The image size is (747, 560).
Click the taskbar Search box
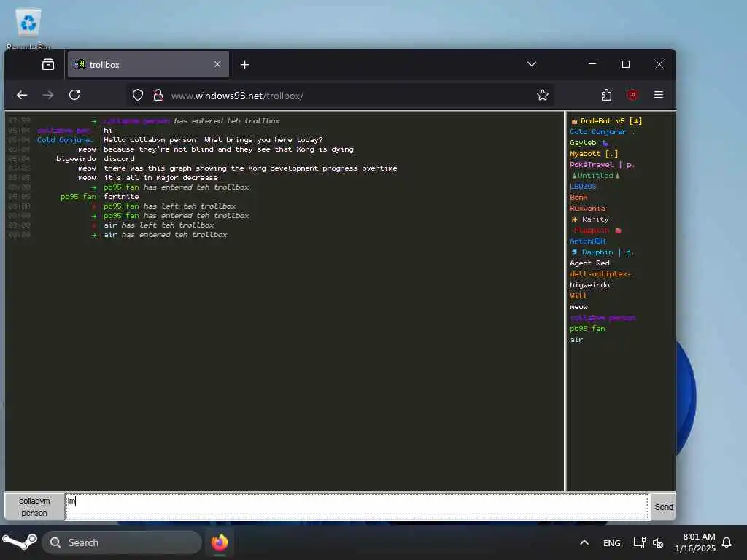[122, 542]
